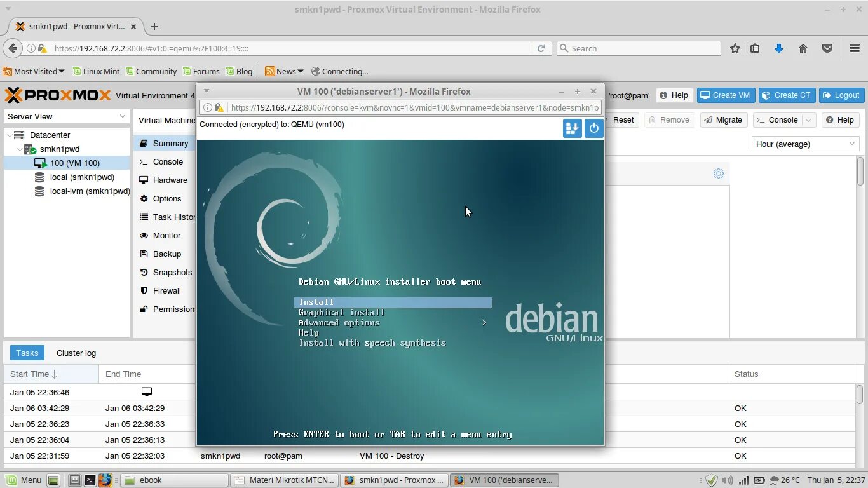Collapse the smkn1pwd node tree
The height and width of the screenshot is (488, 868).
click(x=21, y=149)
